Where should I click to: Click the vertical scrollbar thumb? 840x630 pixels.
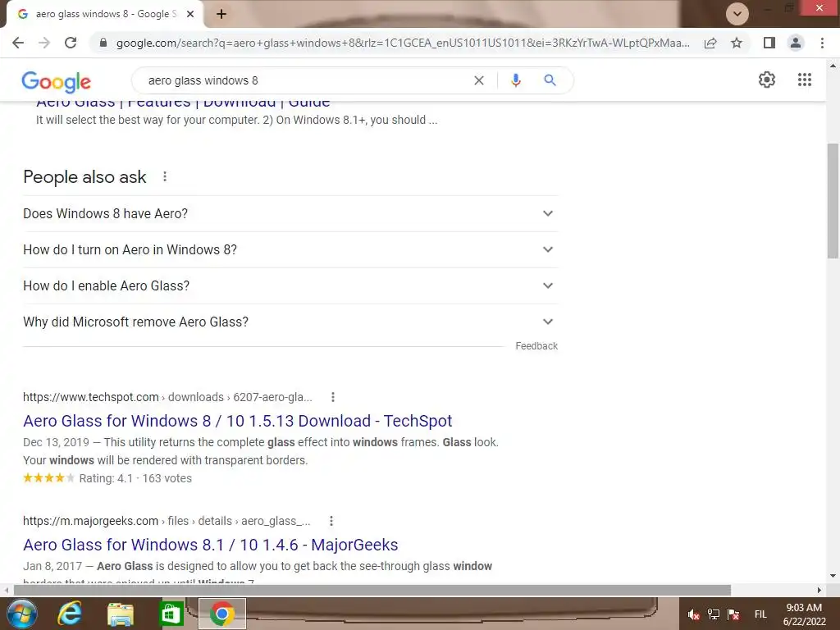pyautogui.click(x=833, y=201)
